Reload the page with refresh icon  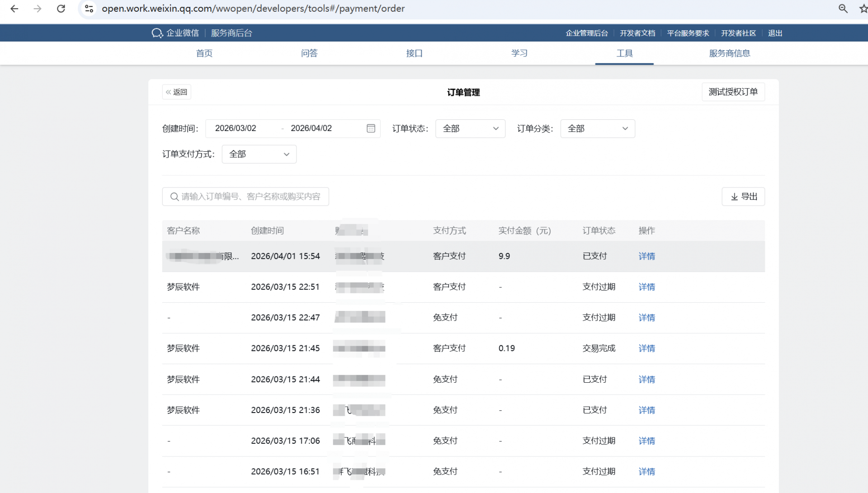click(x=61, y=9)
